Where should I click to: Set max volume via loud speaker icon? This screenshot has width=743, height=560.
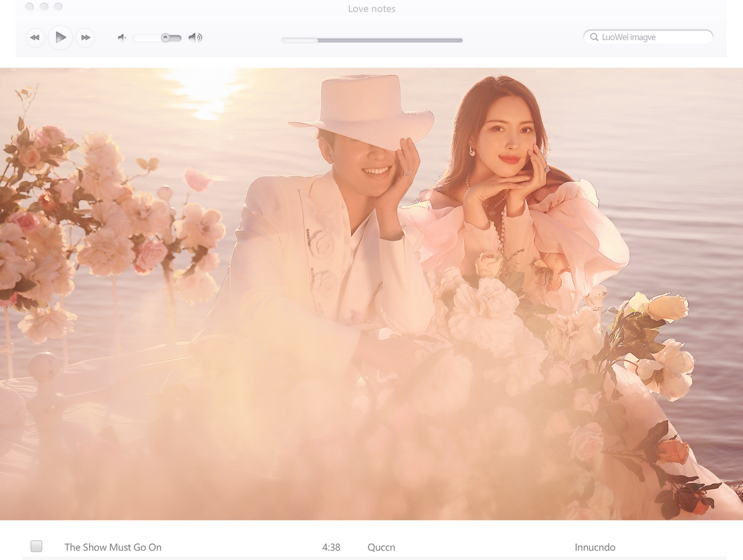click(x=195, y=37)
